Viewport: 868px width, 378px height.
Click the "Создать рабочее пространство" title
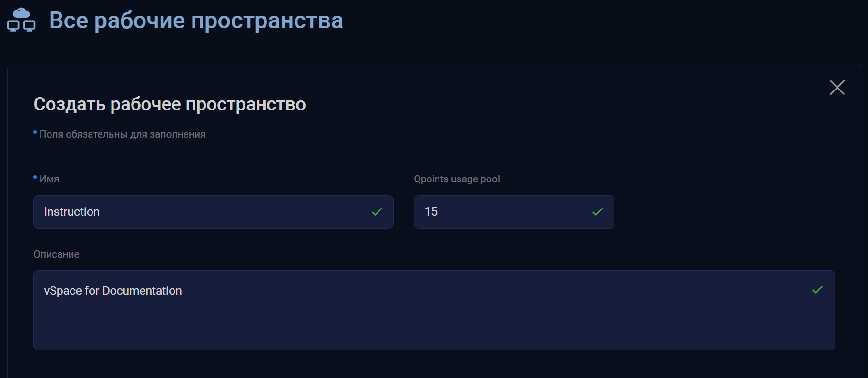(170, 104)
